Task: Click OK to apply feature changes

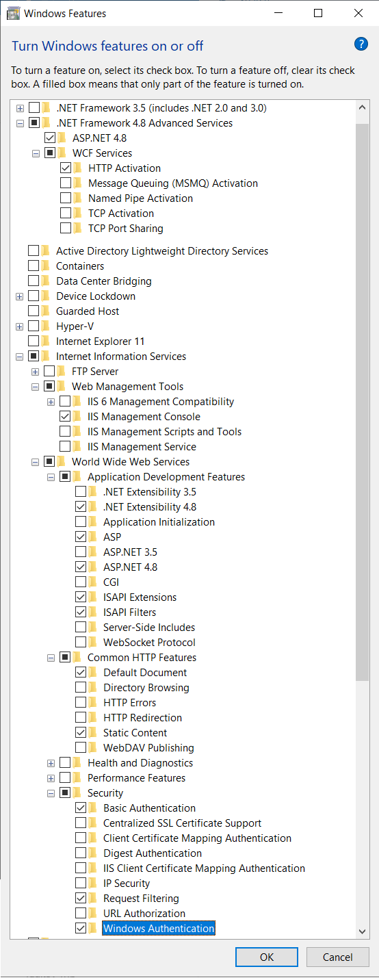Action: point(267,957)
